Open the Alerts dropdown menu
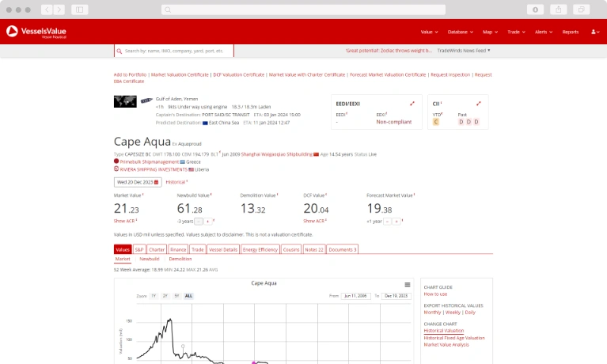Image resolution: width=607 pixels, height=364 pixels. tap(544, 32)
